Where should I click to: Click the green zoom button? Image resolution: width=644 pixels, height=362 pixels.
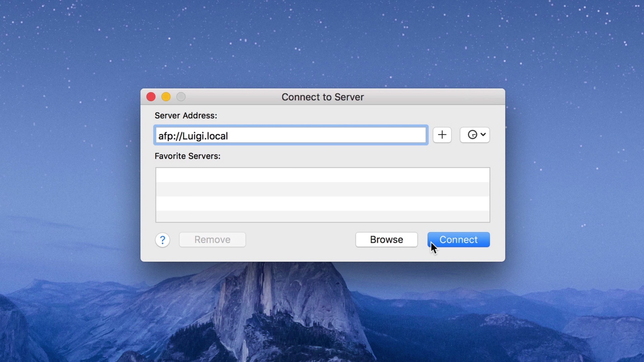(181, 97)
